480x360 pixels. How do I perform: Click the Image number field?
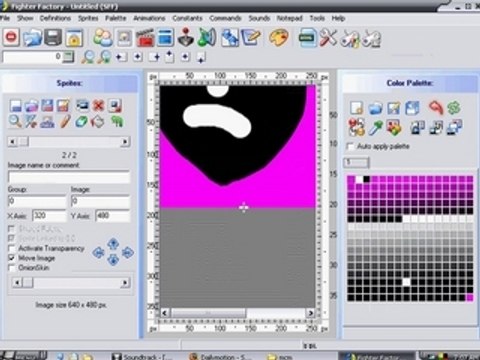click(100, 201)
